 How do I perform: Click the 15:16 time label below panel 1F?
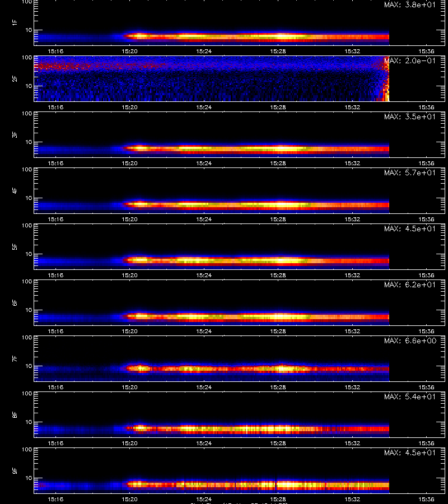(55, 51)
